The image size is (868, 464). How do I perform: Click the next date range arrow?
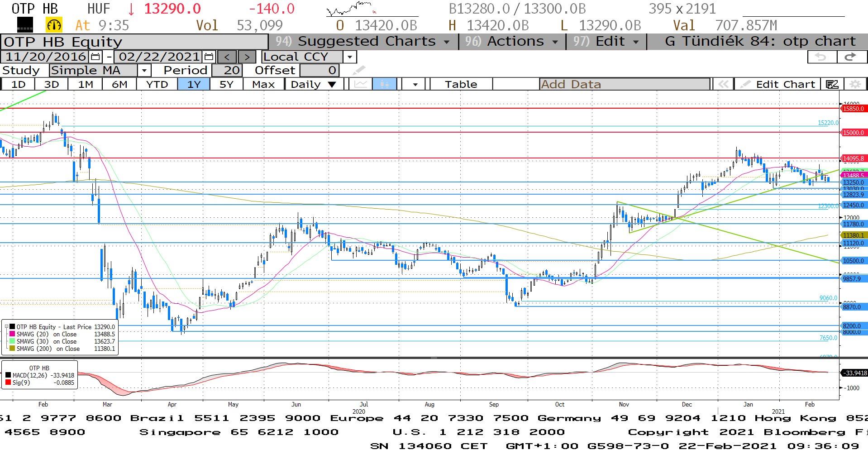tap(247, 57)
